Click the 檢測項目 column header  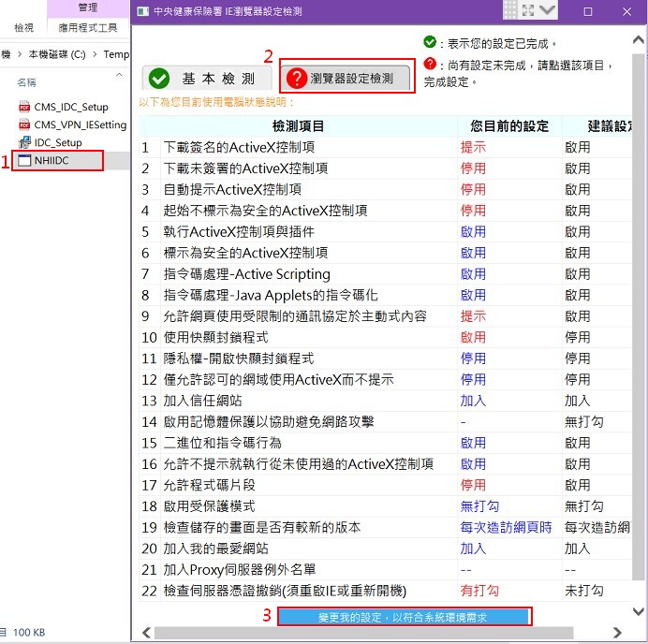pos(298,126)
